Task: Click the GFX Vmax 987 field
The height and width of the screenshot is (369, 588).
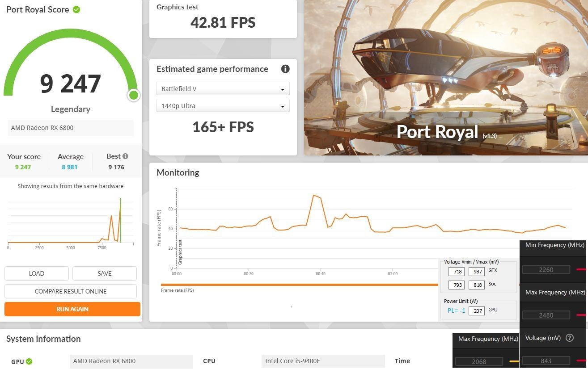Action: 477,272
